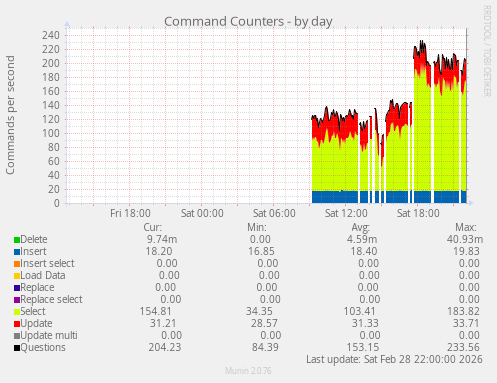
Task: Click the Questions average value 153.15
Action: coord(363,347)
